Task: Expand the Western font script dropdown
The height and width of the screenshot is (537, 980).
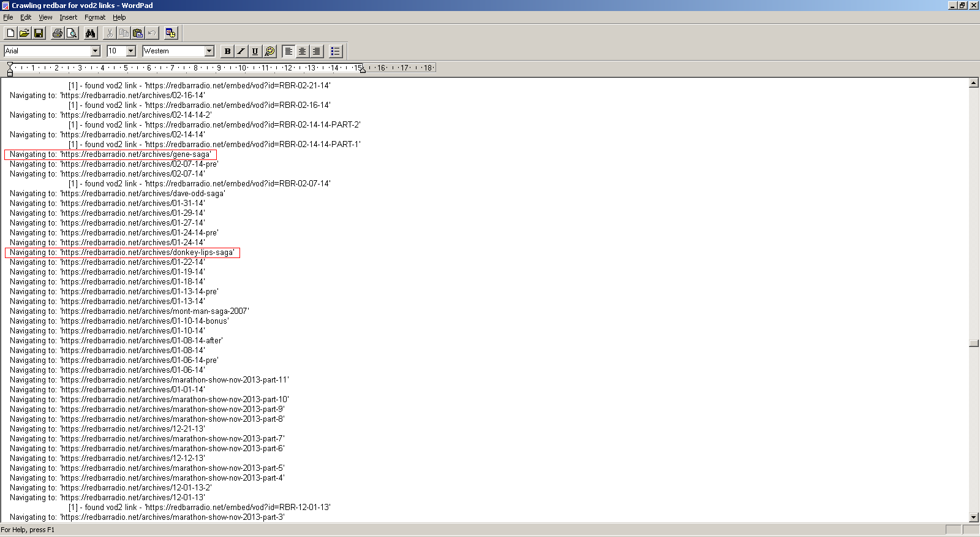Action: click(x=209, y=51)
